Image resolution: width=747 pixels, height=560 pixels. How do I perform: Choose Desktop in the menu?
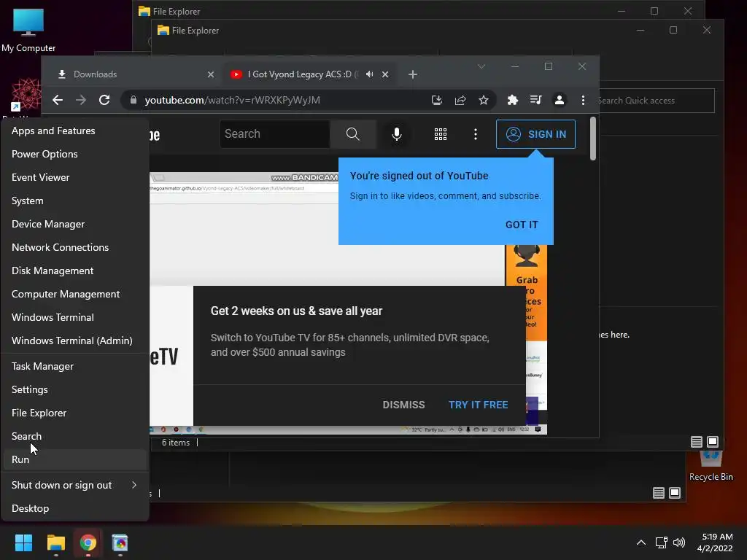tap(75, 508)
